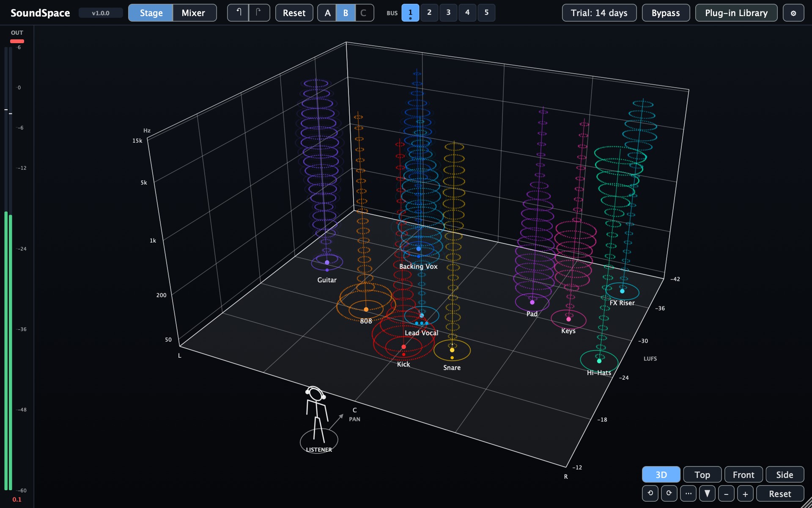Open the three-dots view options
This screenshot has width=812, height=508.
(x=688, y=494)
